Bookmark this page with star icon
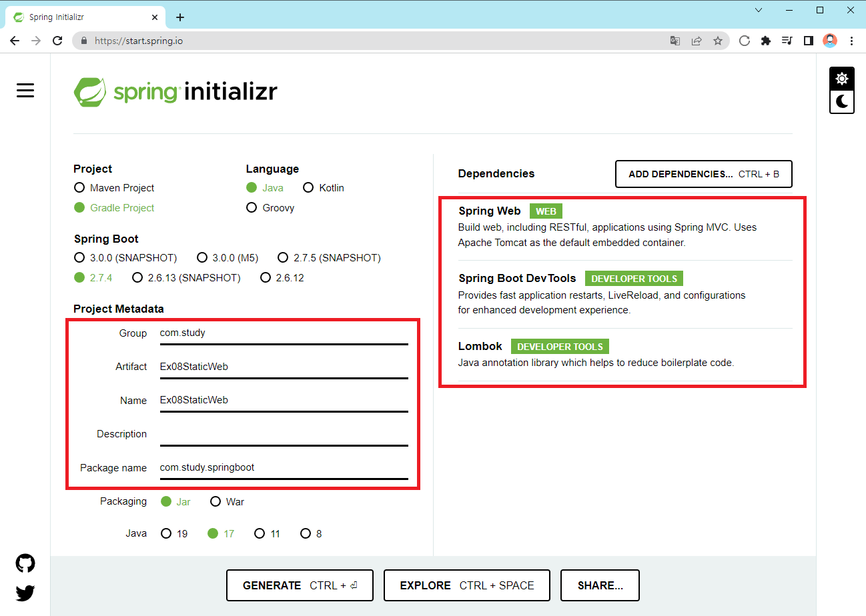 point(718,41)
